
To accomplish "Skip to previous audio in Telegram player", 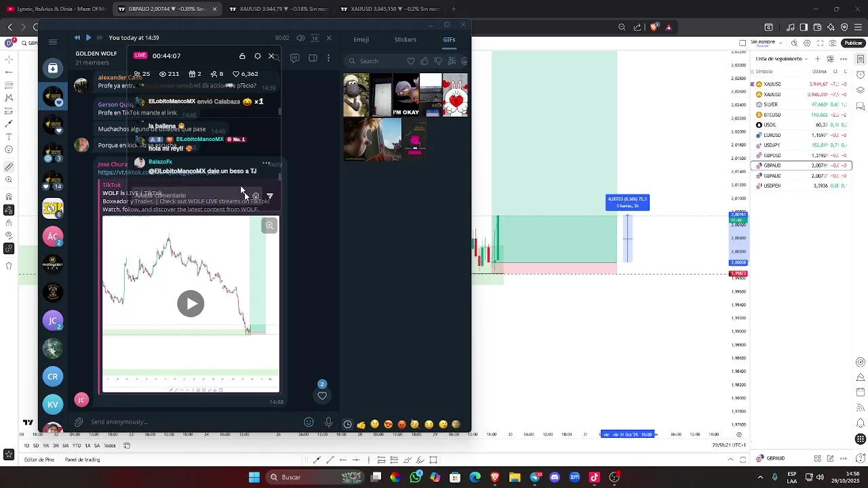I will click(x=77, y=38).
